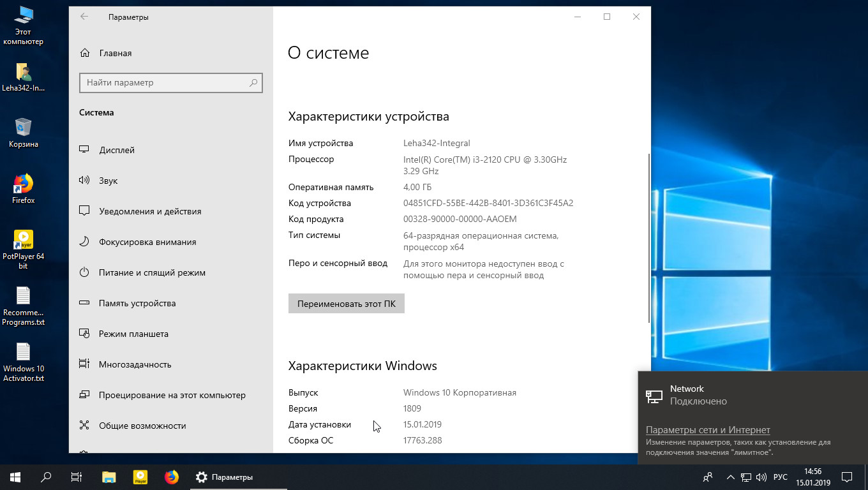Click OS build value 17763.288
The height and width of the screenshot is (490, 868).
(423, 440)
